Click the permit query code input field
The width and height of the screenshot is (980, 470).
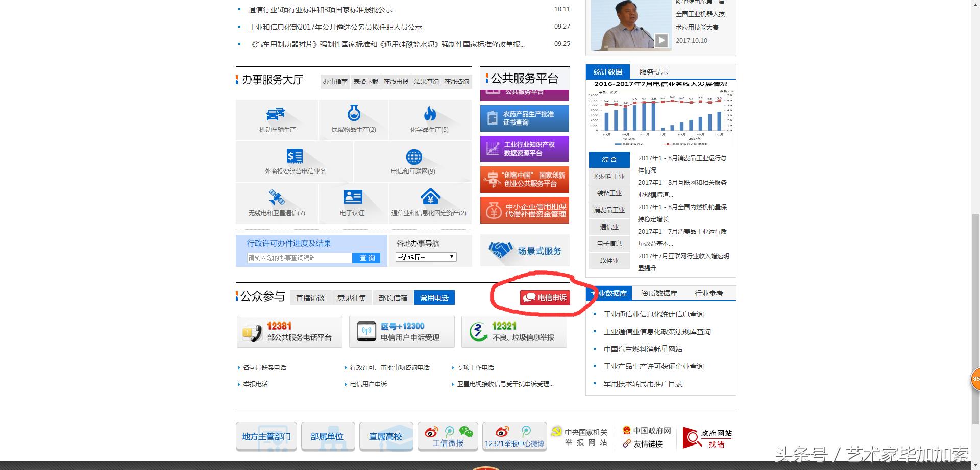pos(296,258)
